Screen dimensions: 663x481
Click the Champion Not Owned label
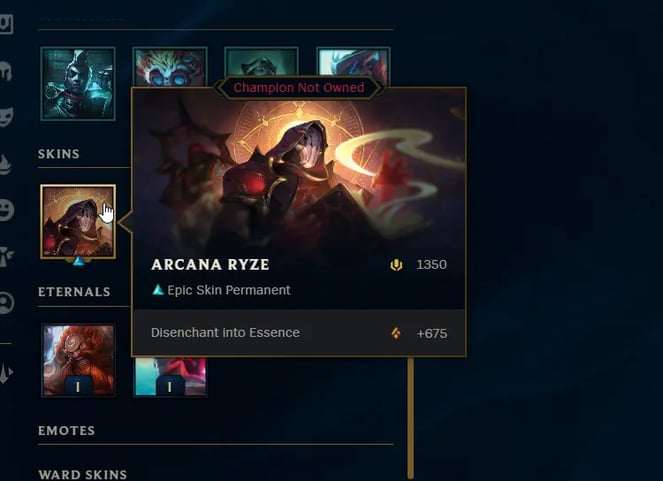299,87
